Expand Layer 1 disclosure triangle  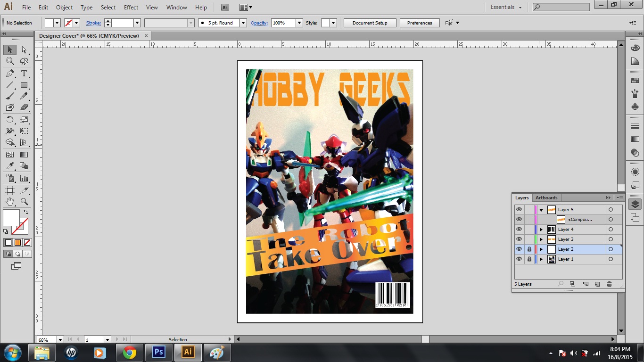coord(541,259)
